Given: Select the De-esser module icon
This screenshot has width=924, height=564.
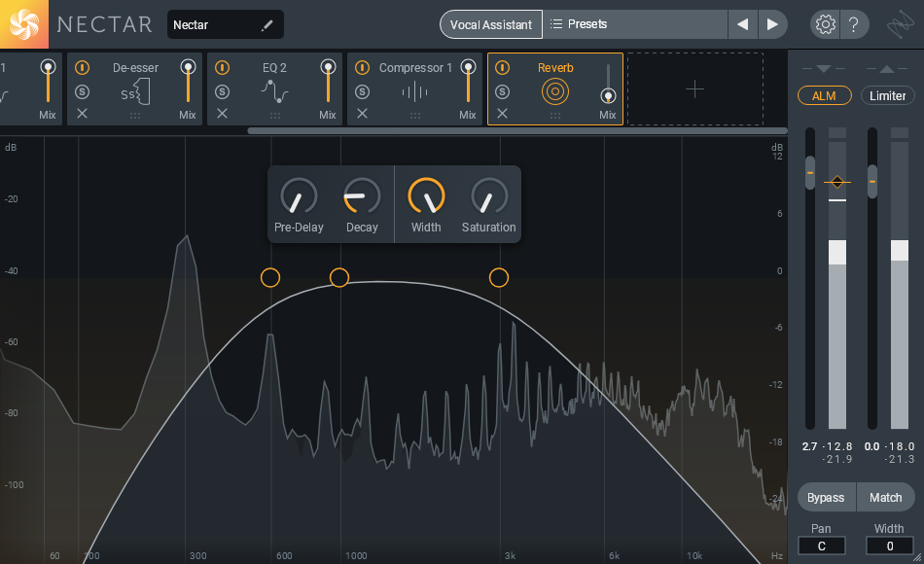Looking at the screenshot, I should pyautogui.click(x=135, y=92).
